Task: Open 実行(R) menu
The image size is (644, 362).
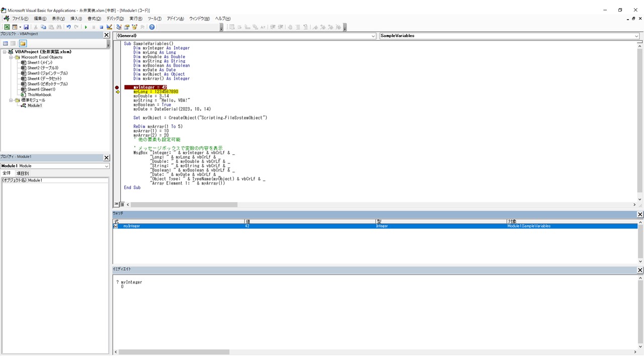Action: pyautogui.click(x=136, y=19)
